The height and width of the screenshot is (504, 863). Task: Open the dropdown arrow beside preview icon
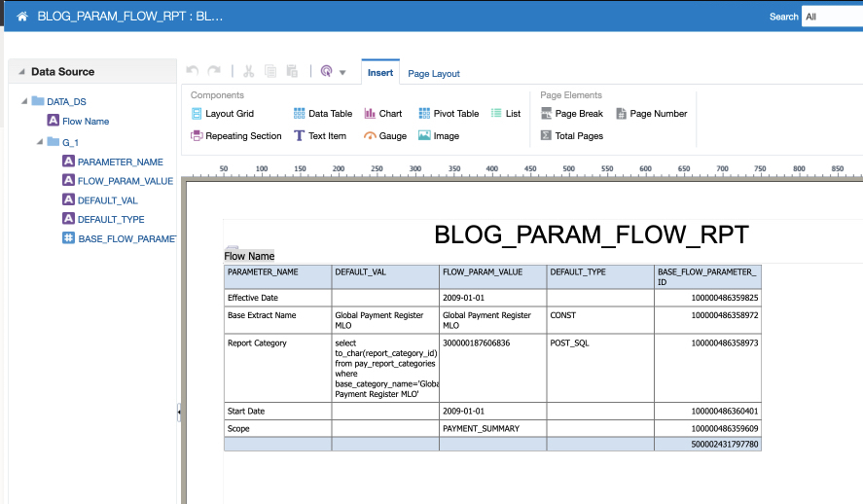tap(342, 73)
